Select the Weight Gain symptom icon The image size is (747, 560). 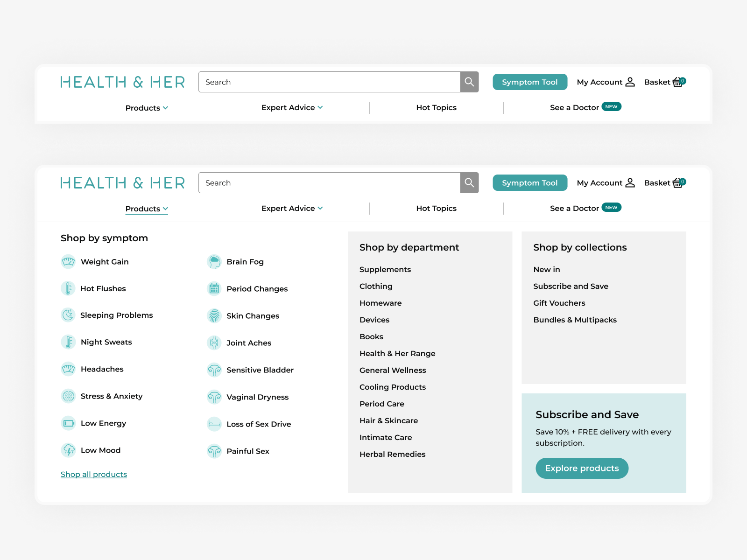click(68, 262)
